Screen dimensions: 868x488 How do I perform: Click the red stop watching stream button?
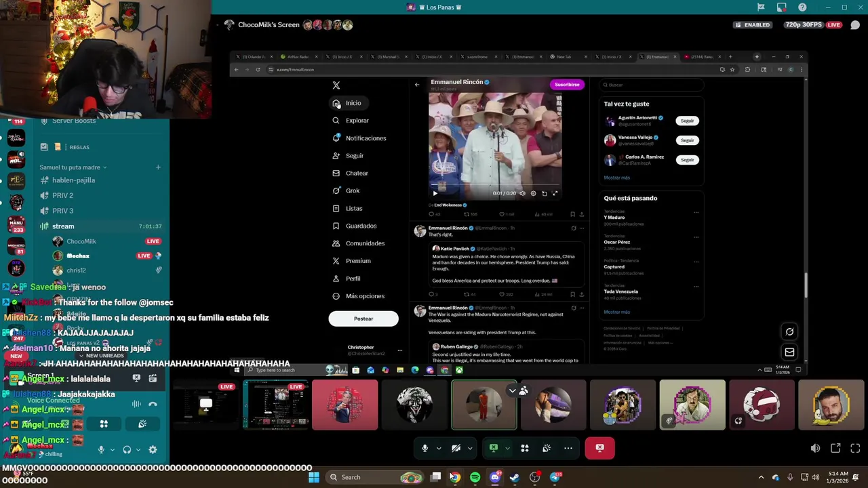coord(599,448)
